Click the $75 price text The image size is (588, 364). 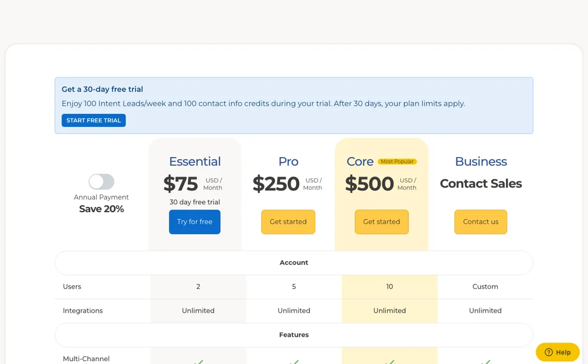pos(180,184)
